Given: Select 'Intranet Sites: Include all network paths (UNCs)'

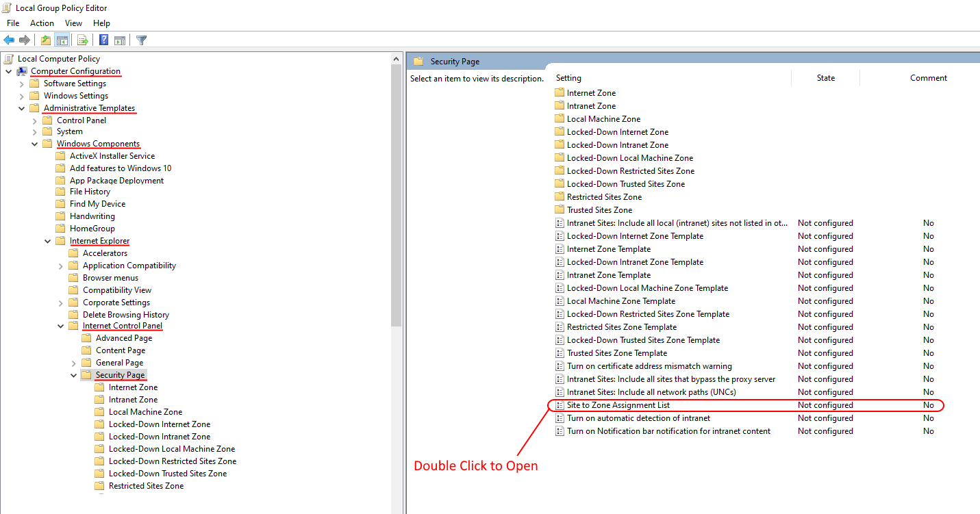Looking at the screenshot, I should pyautogui.click(x=650, y=392).
